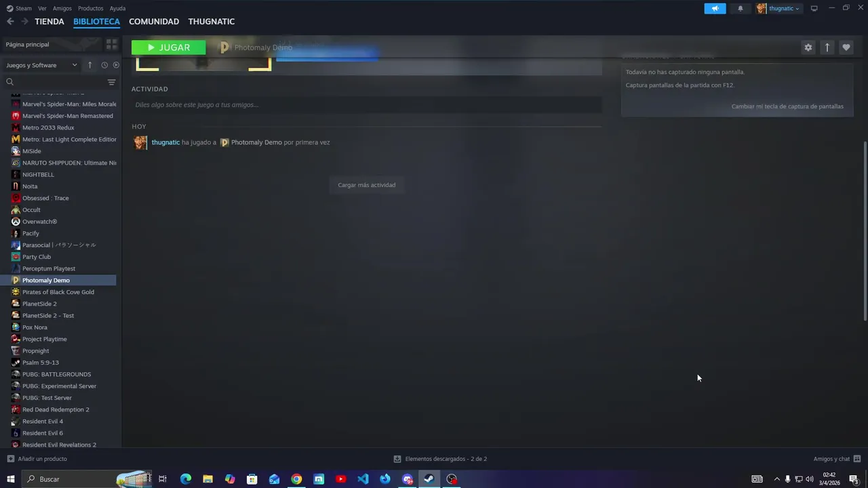
Task: Open the TIENDA tab
Action: pos(50,22)
